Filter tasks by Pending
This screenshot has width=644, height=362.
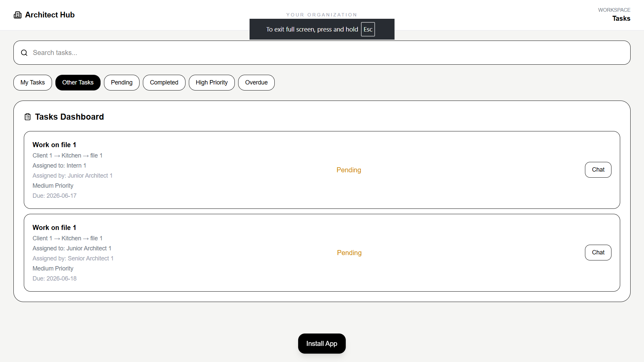122,82
